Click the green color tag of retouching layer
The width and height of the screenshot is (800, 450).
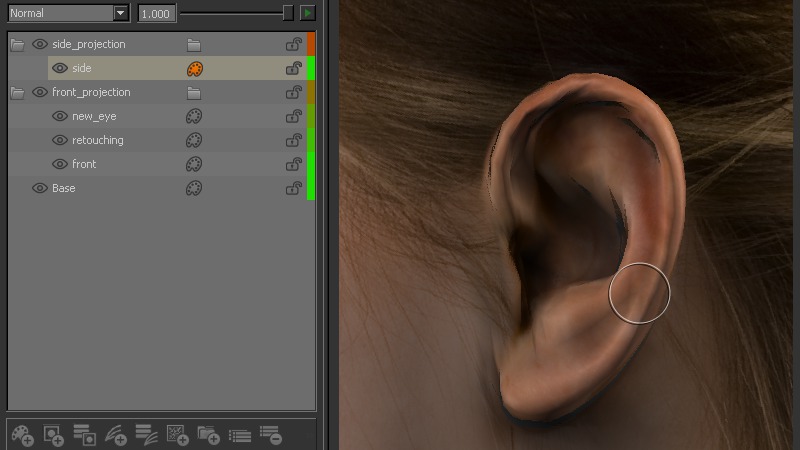click(311, 140)
